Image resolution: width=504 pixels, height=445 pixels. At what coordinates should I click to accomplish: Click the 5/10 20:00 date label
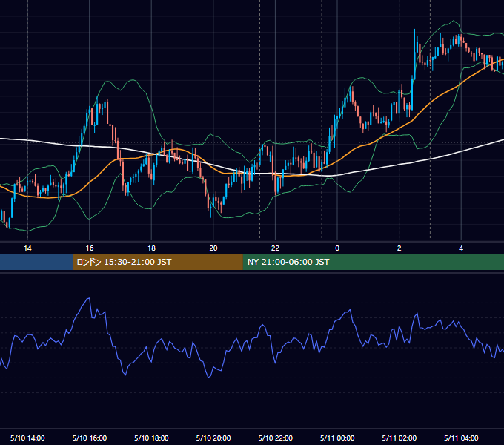[213, 438]
